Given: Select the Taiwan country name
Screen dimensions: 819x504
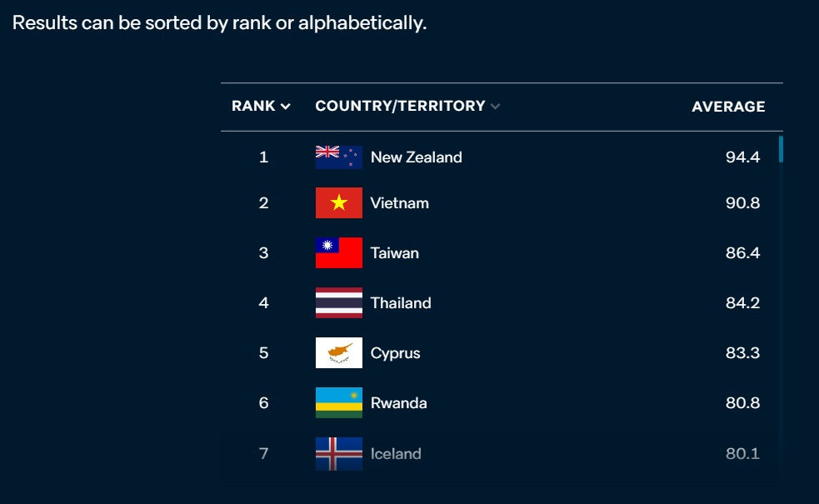Looking at the screenshot, I should (394, 253).
